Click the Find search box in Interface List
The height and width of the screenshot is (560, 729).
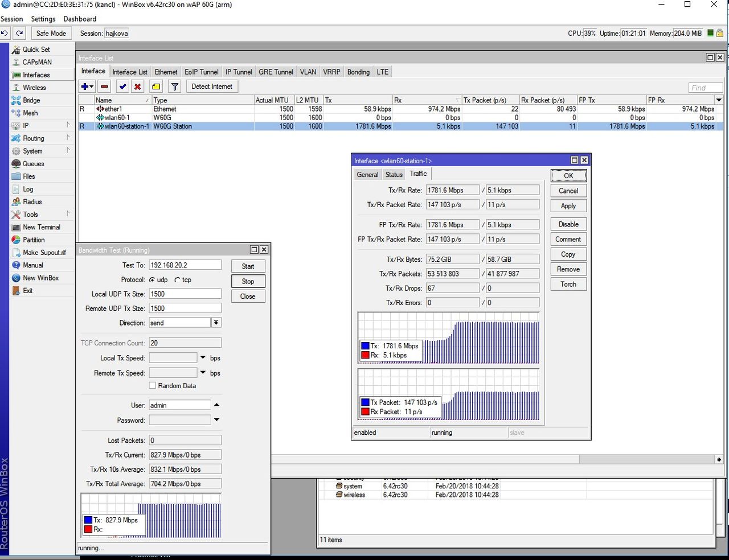[705, 88]
